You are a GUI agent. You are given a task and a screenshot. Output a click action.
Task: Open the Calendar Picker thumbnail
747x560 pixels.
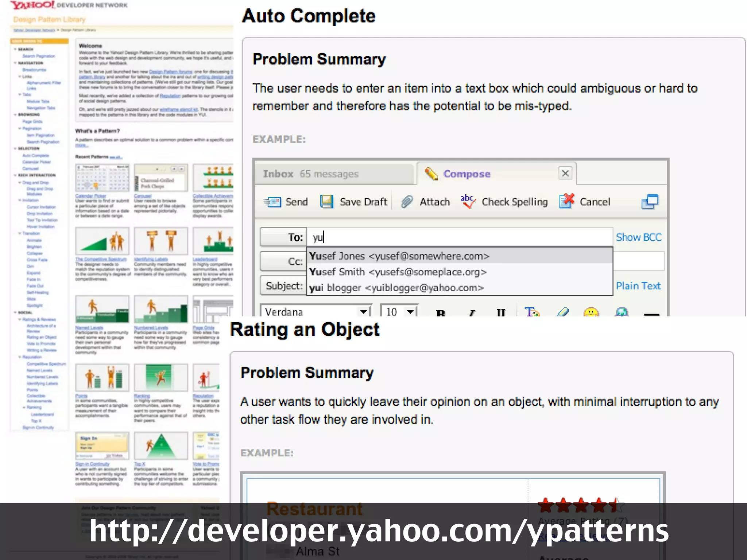click(102, 178)
